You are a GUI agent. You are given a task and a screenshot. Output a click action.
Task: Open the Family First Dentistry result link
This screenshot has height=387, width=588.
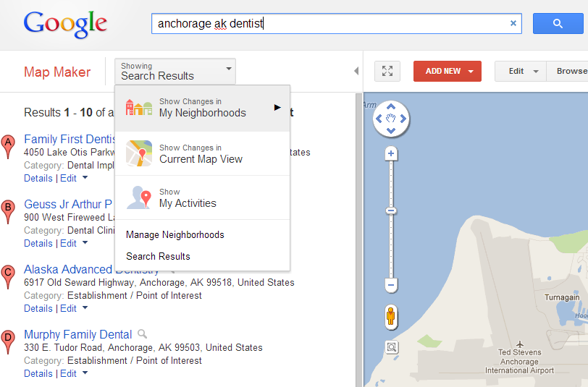tap(70, 139)
